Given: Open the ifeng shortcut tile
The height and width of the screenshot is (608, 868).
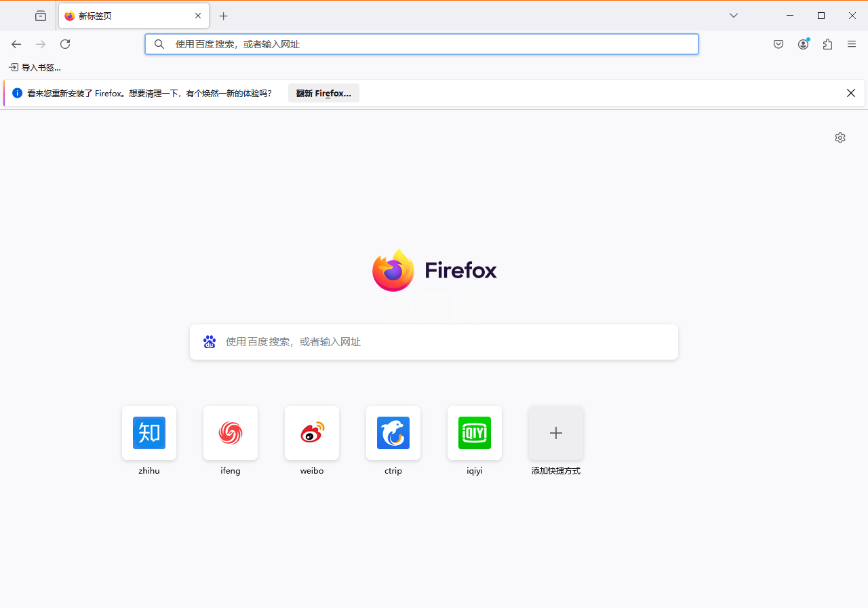Looking at the screenshot, I should pyautogui.click(x=231, y=433).
